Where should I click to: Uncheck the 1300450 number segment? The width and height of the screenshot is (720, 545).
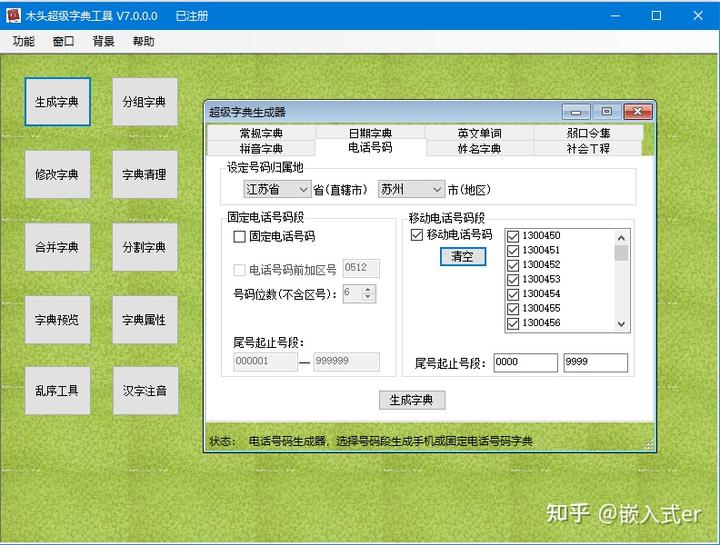[x=513, y=236]
